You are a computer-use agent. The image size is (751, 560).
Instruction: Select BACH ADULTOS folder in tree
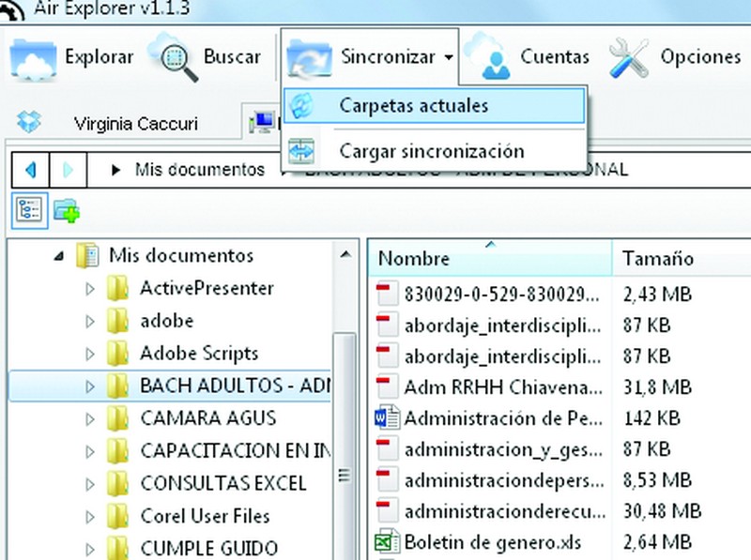point(235,386)
